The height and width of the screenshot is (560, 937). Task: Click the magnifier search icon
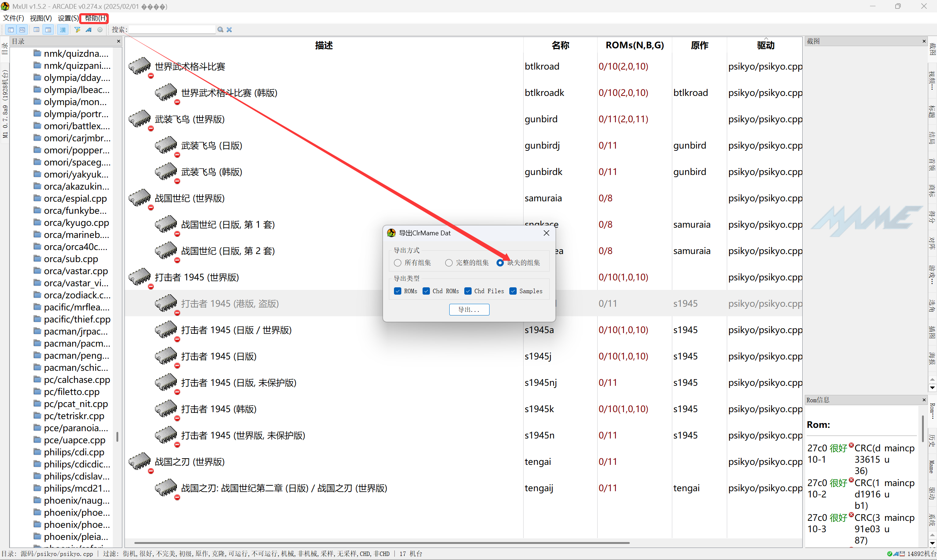(x=220, y=29)
